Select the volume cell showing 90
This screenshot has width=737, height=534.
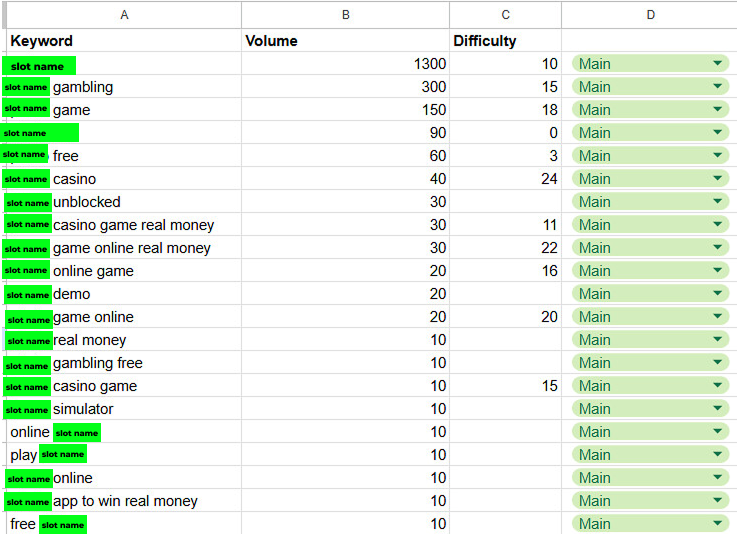[x=345, y=133]
